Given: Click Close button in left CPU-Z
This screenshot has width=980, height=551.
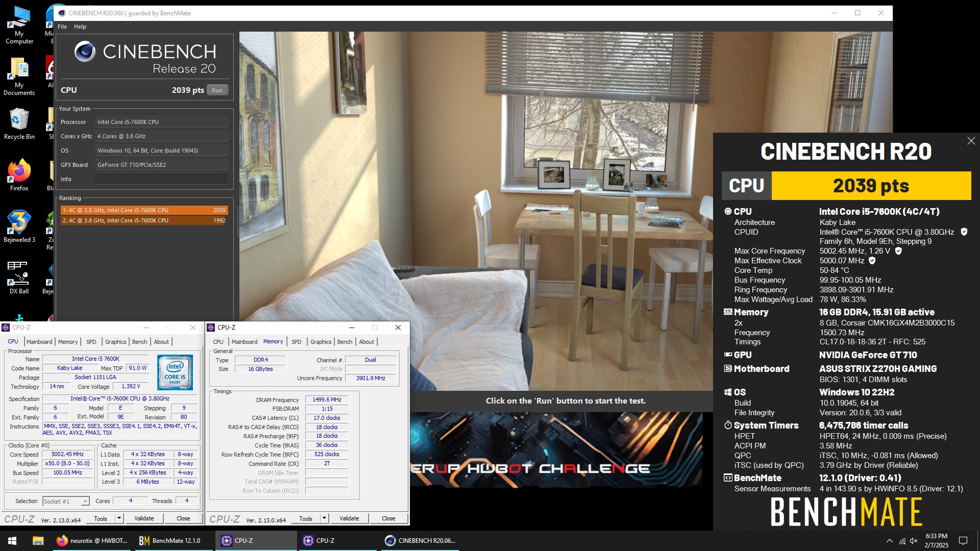Looking at the screenshot, I should click(x=183, y=518).
